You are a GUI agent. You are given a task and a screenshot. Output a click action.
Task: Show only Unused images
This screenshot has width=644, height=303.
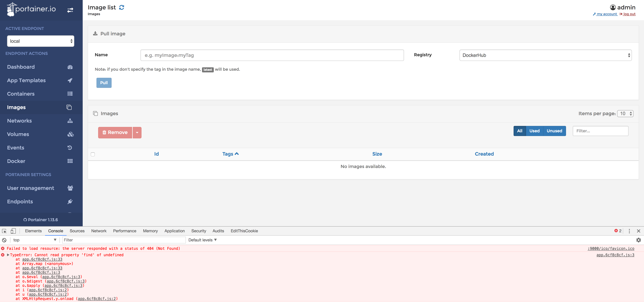point(554,131)
